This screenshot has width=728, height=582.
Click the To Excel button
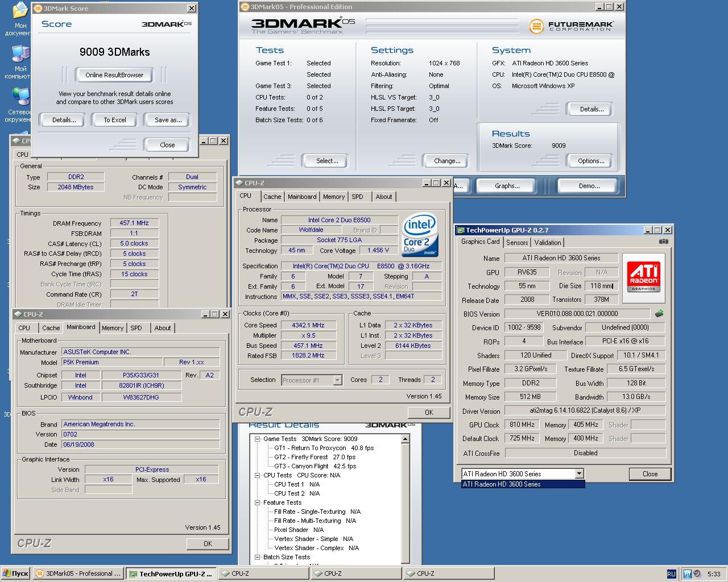pos(115,120)
